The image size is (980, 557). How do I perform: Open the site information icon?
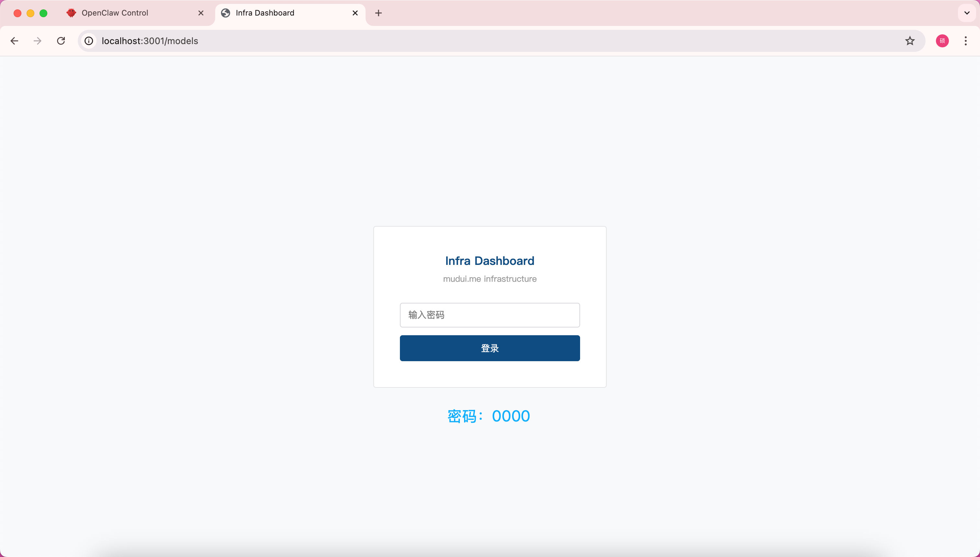point(89,41)
